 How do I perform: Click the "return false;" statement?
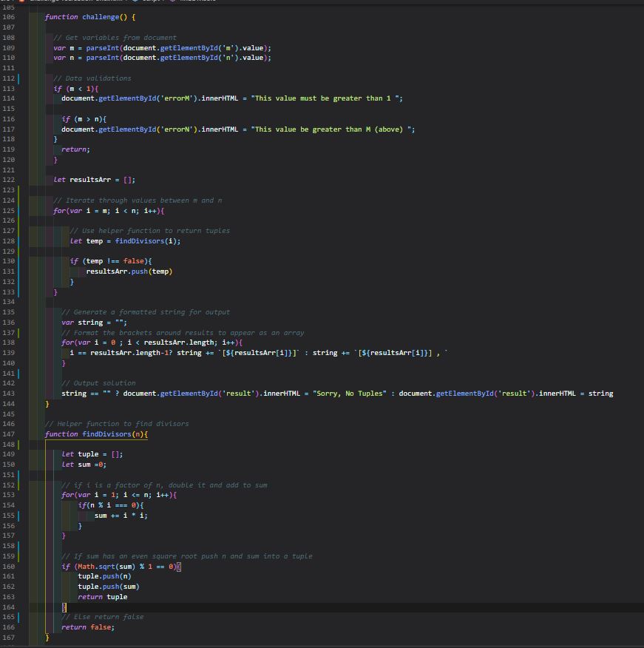pyautogui.click(x=88, y=627)
